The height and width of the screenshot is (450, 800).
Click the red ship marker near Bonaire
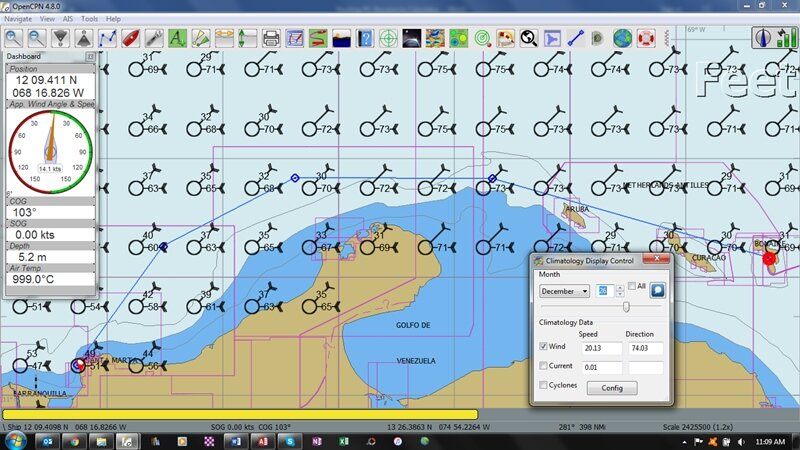(769, 259)
